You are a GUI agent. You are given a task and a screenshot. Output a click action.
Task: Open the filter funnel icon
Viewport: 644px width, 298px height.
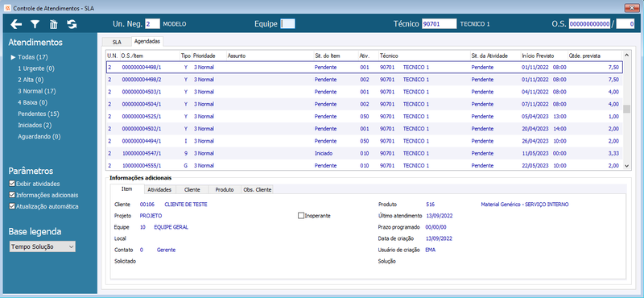click(35, 25)
